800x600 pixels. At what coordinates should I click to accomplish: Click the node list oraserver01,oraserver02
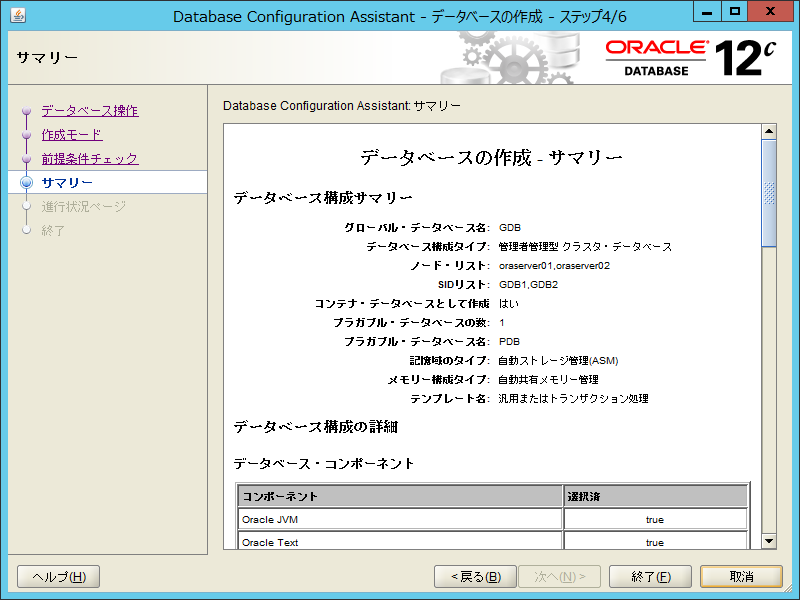point(554,266)
